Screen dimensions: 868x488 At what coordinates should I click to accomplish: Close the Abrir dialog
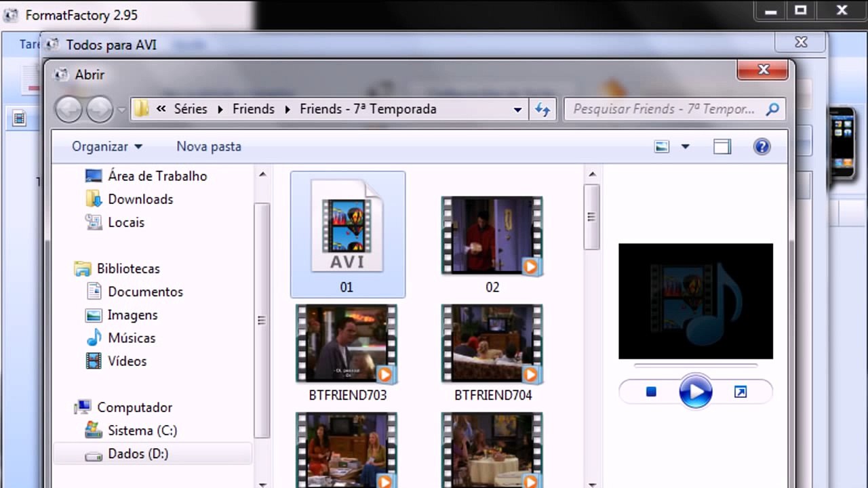click(x=764, y=69)
